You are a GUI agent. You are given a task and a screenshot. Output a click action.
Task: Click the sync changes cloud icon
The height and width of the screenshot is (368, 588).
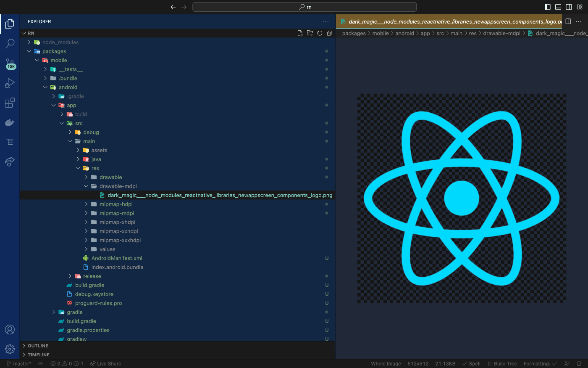(41, 364)
